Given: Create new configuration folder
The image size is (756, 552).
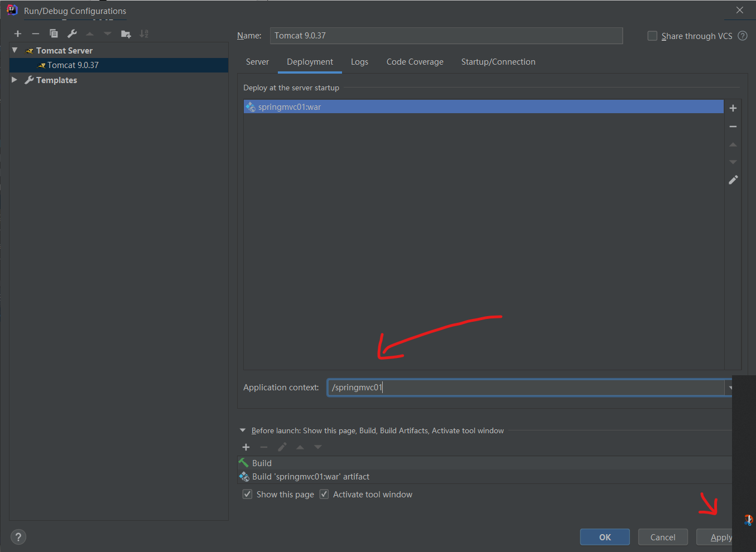Looking at the screenshot, I should pos(126,34).
